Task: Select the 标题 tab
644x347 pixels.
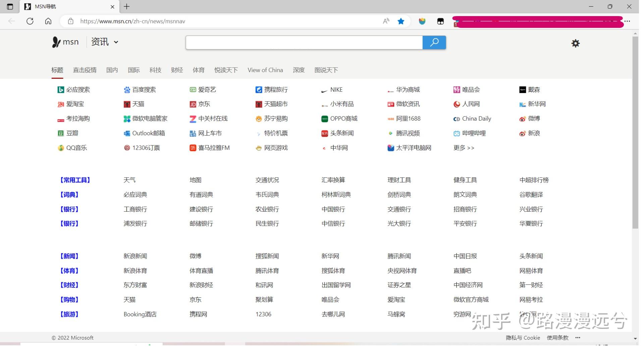Action: 58,70
